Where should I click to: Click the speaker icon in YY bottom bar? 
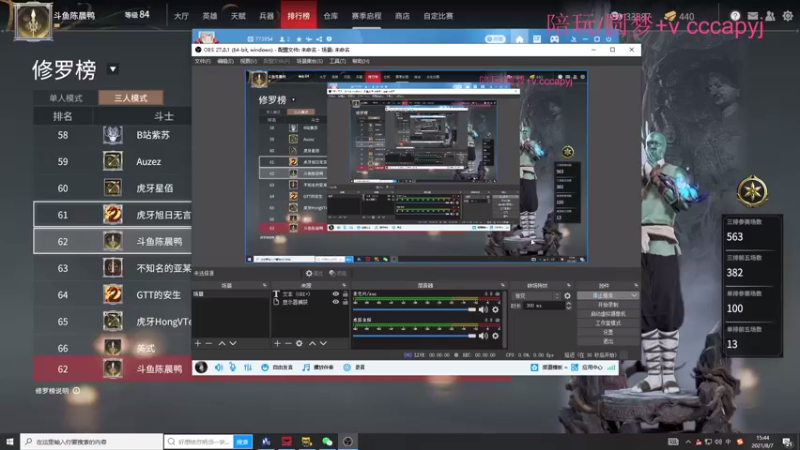click(219, 367)
